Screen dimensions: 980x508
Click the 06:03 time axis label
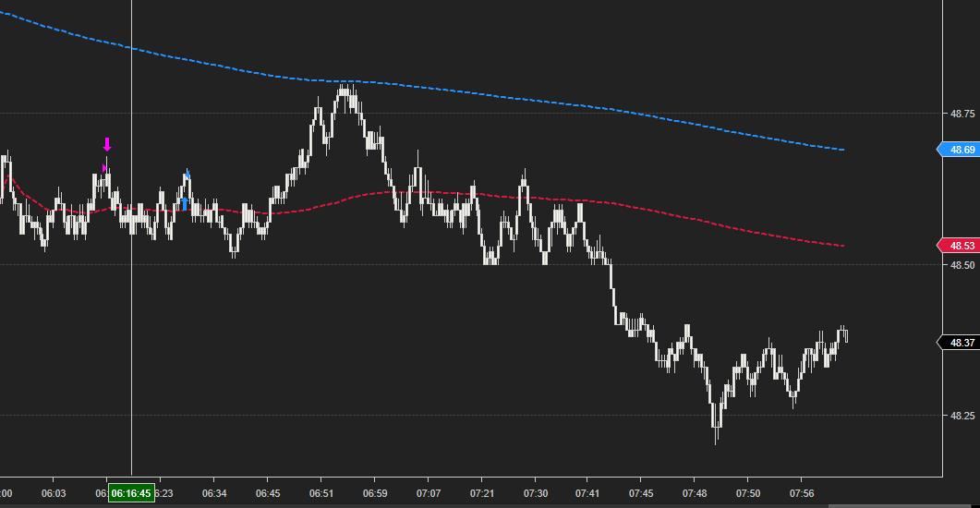[54, 493]
